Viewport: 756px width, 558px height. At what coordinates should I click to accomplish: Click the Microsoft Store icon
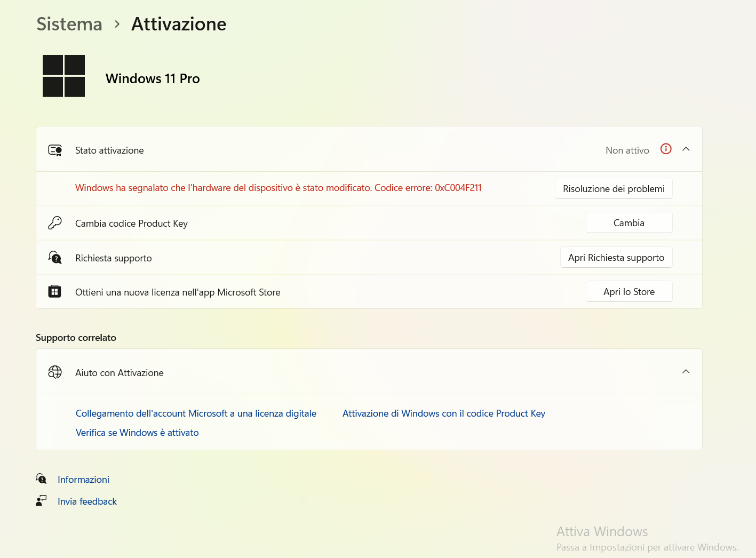[55, 291]
